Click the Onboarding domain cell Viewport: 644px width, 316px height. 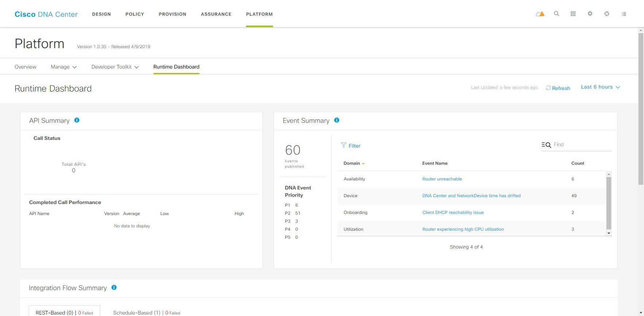[355, 212]
